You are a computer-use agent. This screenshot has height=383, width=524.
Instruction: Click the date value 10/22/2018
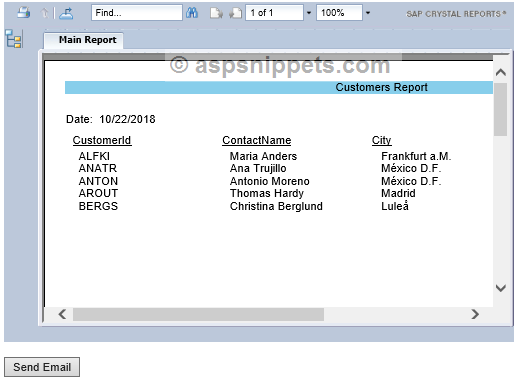tap(127, 119)
